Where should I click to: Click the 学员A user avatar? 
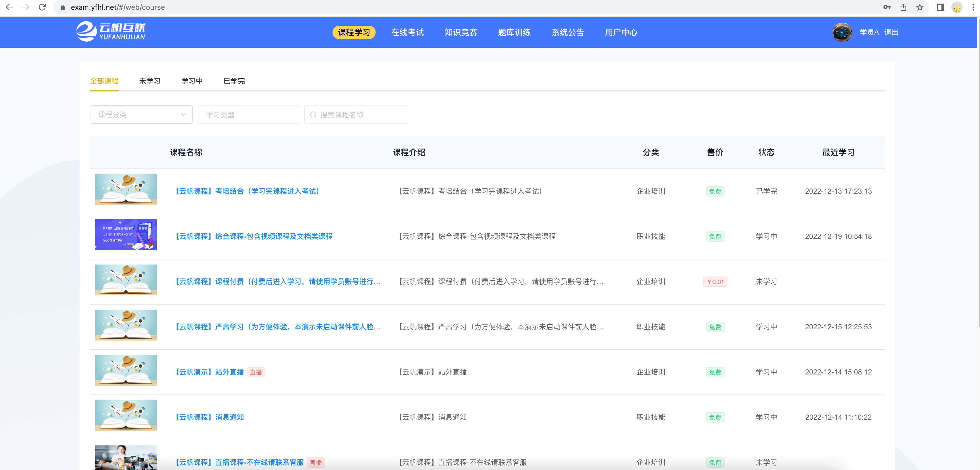(x=842, y=32)
